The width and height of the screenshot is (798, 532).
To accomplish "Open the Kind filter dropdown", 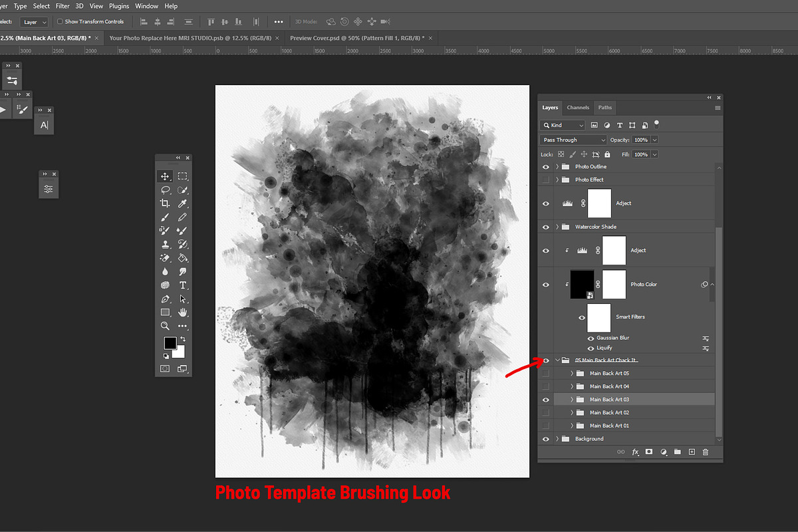I will 563,125.
